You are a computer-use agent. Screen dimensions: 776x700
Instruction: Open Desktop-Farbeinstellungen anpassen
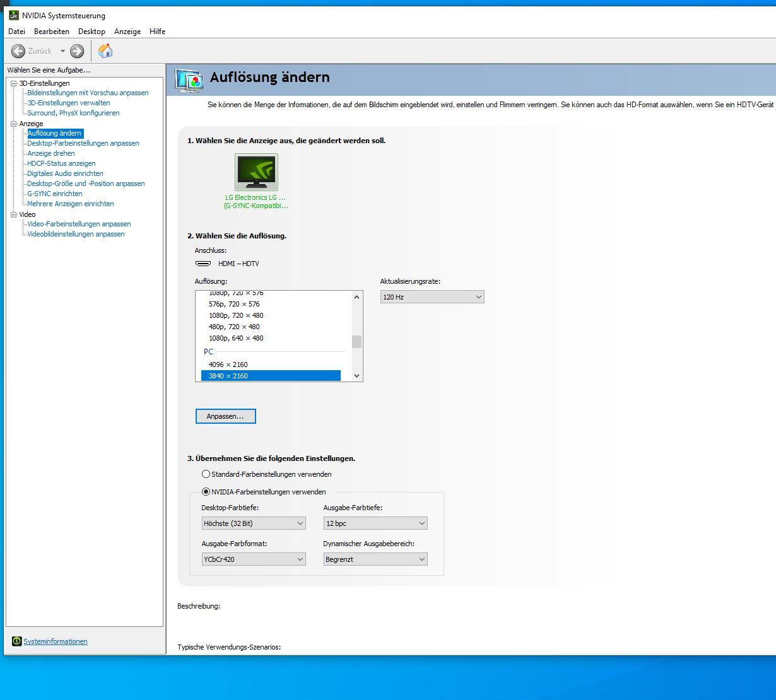[83, 143]
